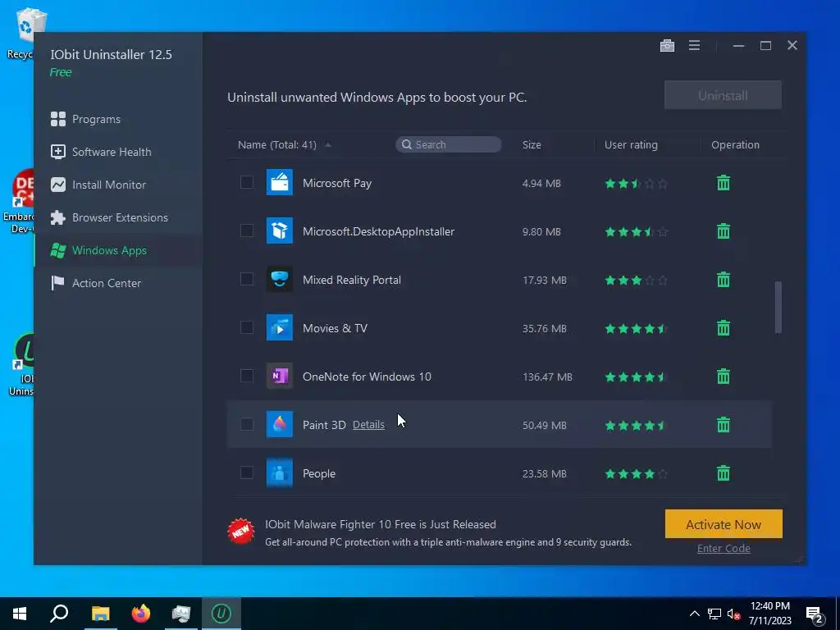Show hidden system tray icons
This screenshot has width=840, height=630.
(x=694, y=614)
